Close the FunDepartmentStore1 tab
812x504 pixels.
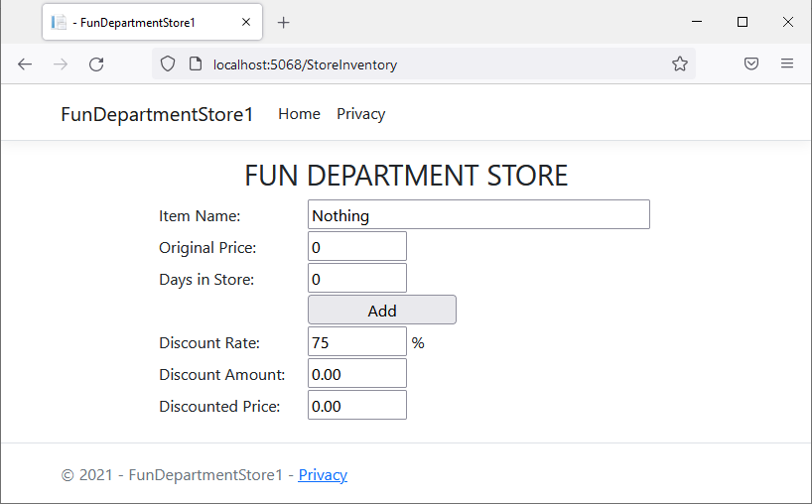[x=246, y=22]
